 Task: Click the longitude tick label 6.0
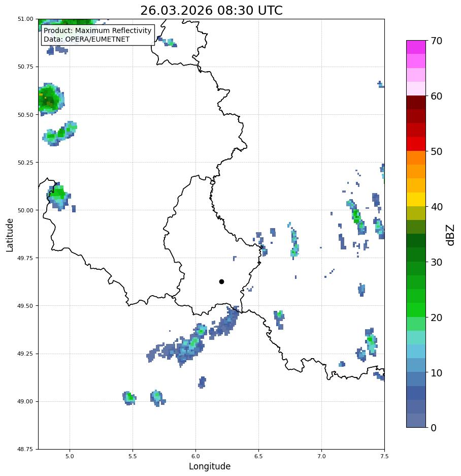pyautogui.click(x=196, y=456)
